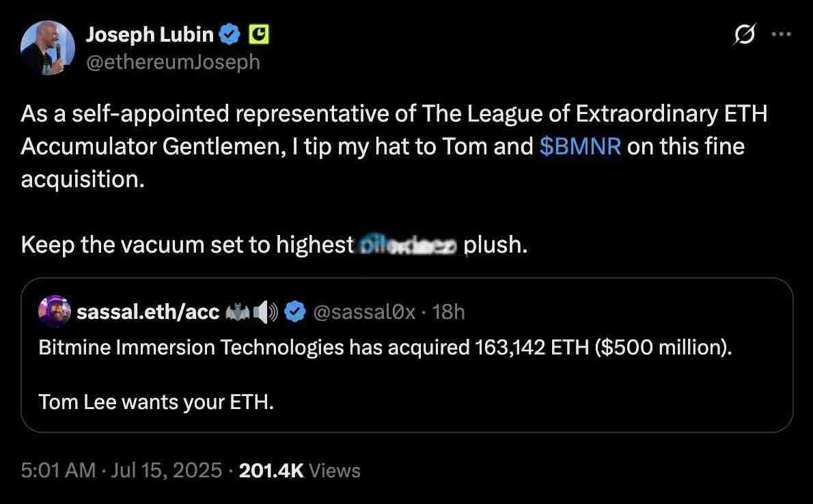Open the @sassal0x handle
Viewport: 813px width, 504px height.
point(363,312)
